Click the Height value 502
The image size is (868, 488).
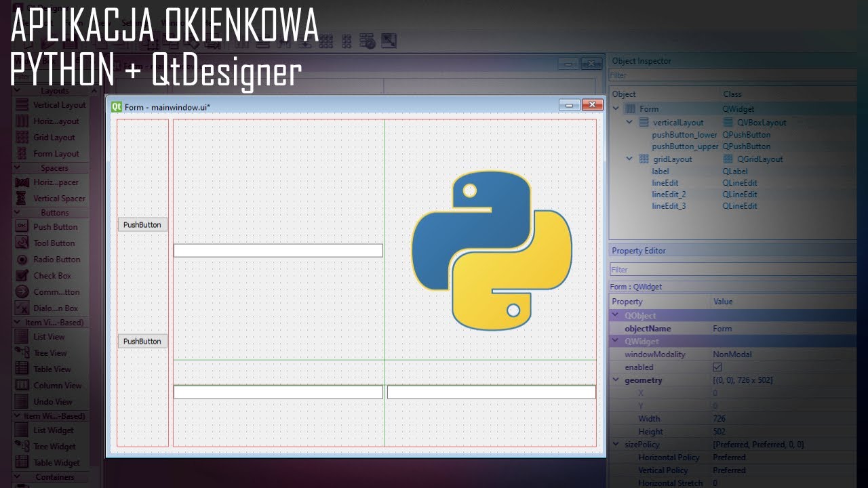[719, 432]
